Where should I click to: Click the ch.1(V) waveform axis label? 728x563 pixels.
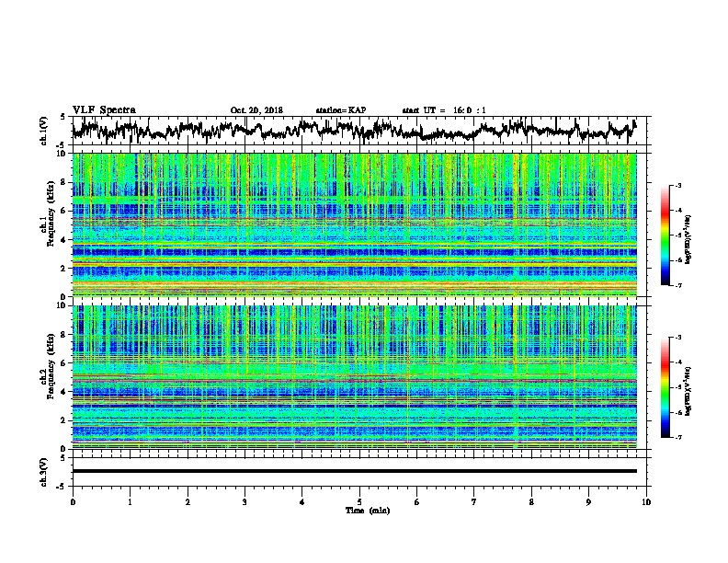tap(44, 131)
